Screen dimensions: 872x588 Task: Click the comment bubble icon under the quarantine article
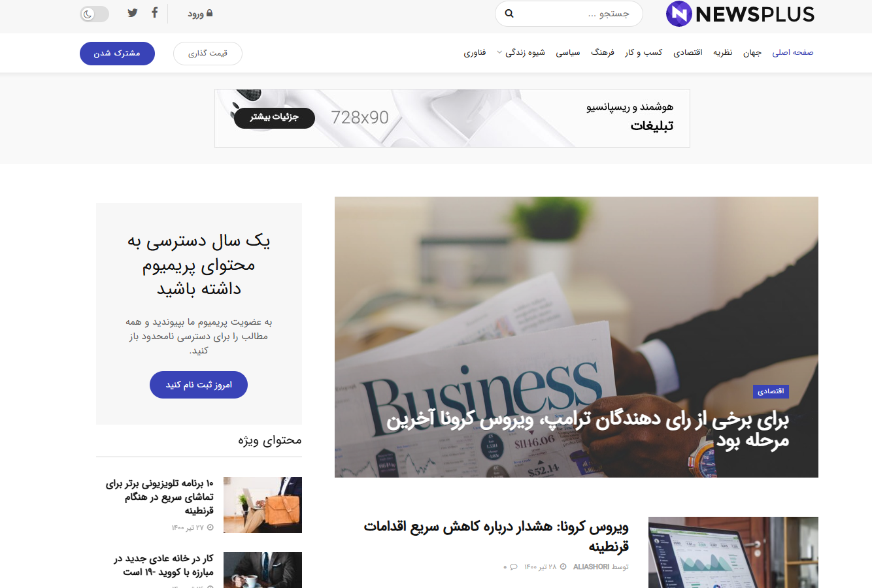[x=513, y=566]
